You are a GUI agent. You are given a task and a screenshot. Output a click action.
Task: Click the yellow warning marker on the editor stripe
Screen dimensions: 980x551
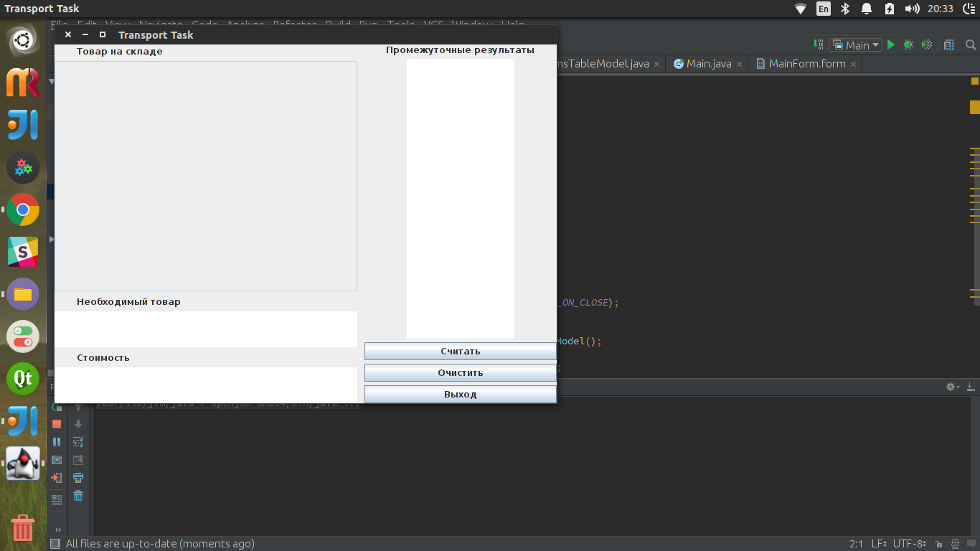[x=975, y=108]
